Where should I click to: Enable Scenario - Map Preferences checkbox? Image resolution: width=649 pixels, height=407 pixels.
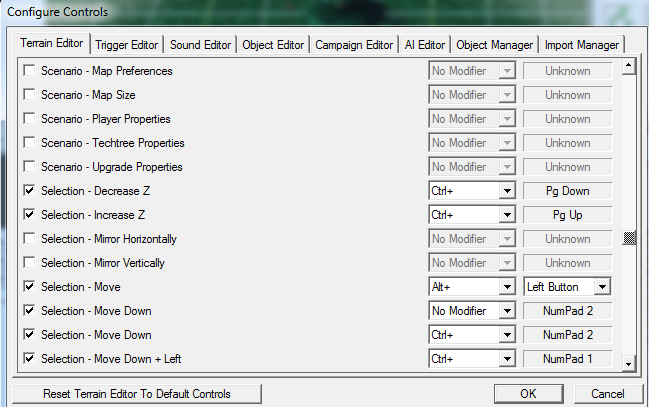[x=29, y=71]
